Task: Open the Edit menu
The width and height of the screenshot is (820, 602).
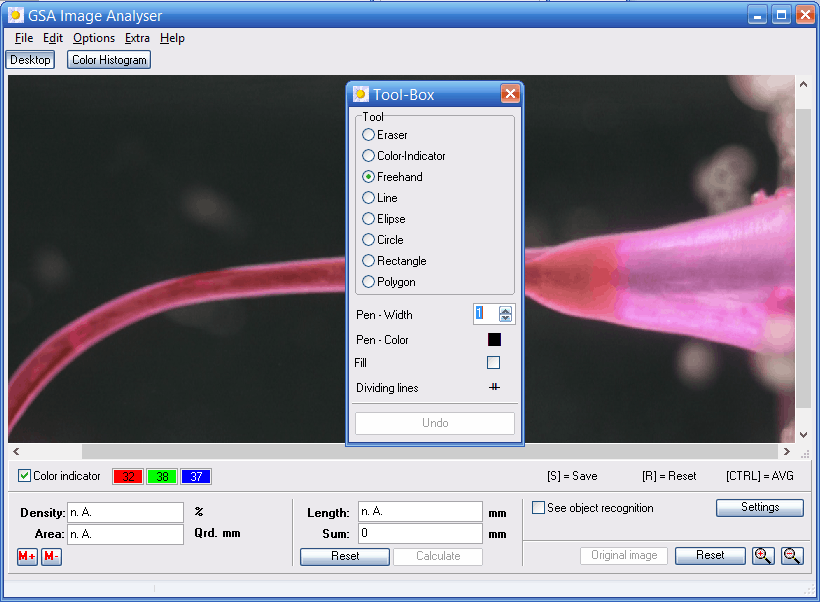Action: point(53,38)
